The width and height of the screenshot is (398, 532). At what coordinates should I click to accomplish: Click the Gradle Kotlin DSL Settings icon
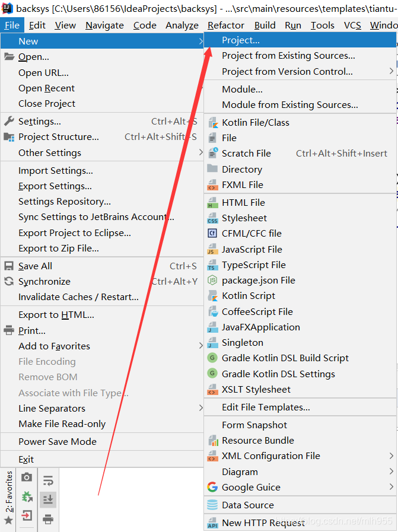[212, 374]
